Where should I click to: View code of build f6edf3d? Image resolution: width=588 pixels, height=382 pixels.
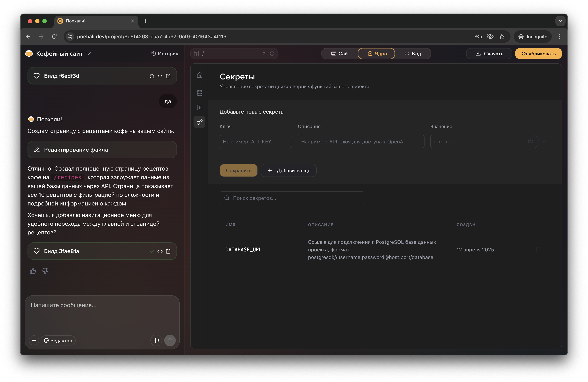click(x=160, y=76)
